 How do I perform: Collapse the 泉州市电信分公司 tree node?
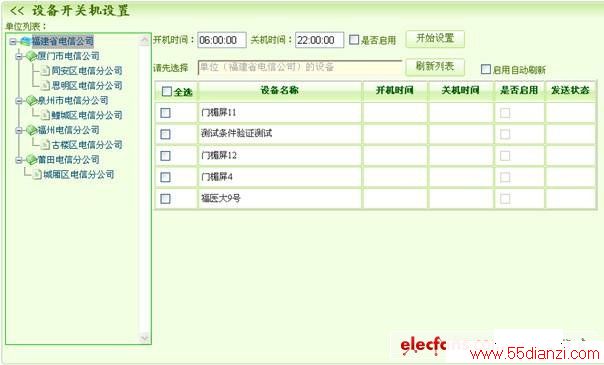18,101
